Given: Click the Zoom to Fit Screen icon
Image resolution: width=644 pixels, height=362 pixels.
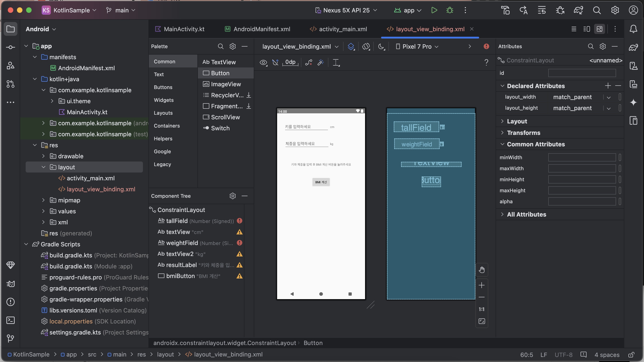Looking at the screenshot, I should [481, 321].
